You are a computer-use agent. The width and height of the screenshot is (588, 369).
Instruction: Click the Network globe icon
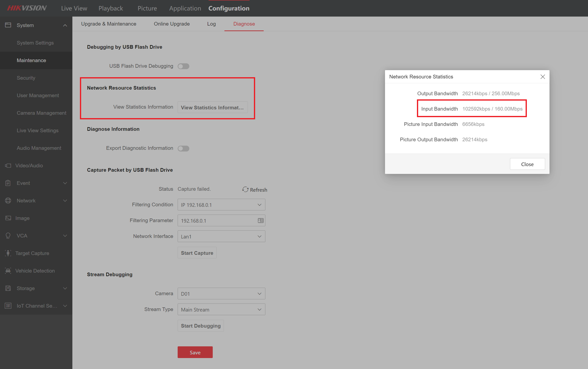(8, 201)
